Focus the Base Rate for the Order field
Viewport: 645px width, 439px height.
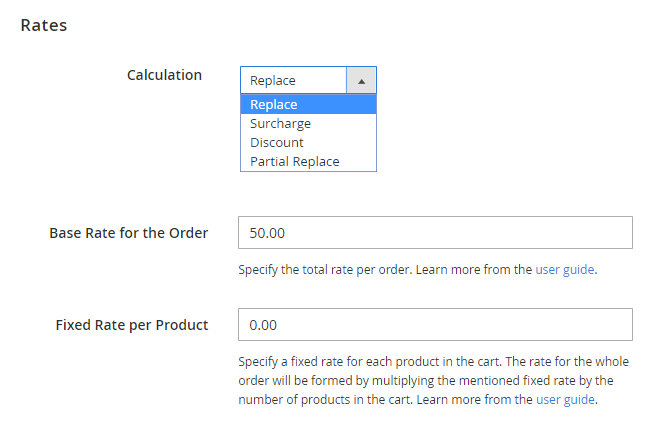435,233
